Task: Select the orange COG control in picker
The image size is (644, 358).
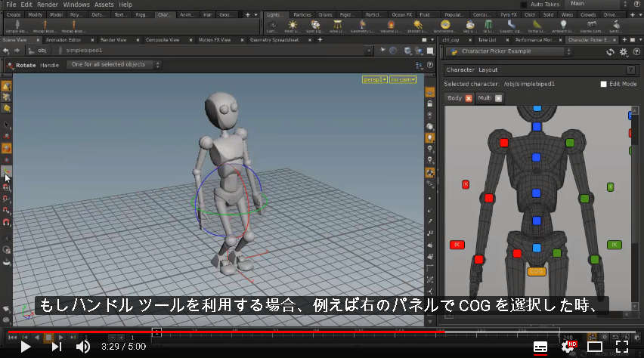Action: [x=537, y=271]
